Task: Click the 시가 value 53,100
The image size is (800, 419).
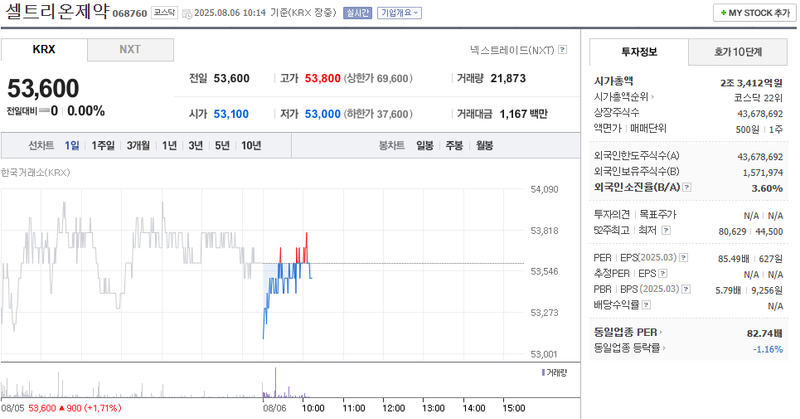Action: click(231, 114)
